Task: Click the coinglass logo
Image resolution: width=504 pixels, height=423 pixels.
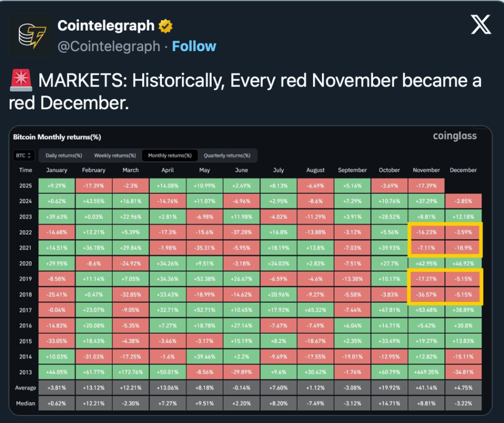Action: point(454,136)
